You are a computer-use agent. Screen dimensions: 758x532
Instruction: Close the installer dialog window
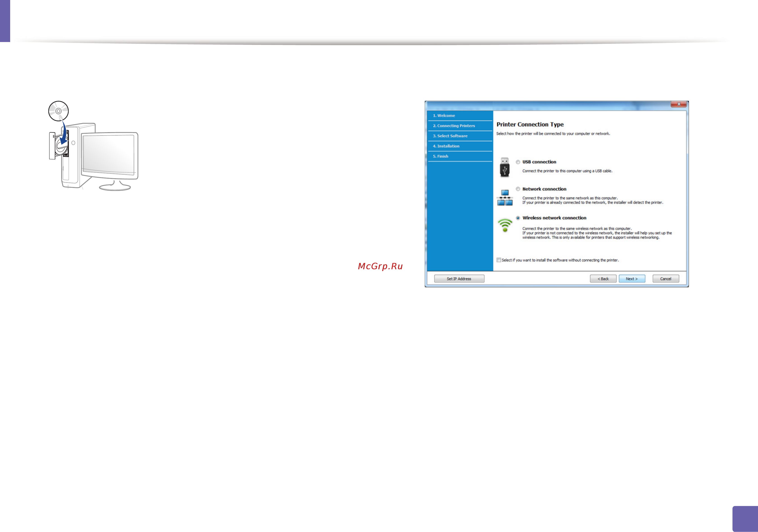click(678, 104)
